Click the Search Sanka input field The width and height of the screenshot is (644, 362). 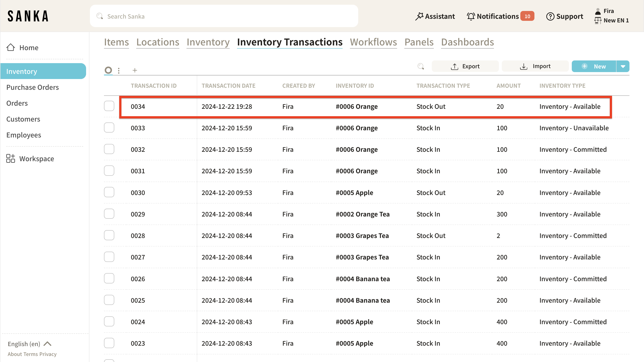pyautogui.click(x=224, y=16)
